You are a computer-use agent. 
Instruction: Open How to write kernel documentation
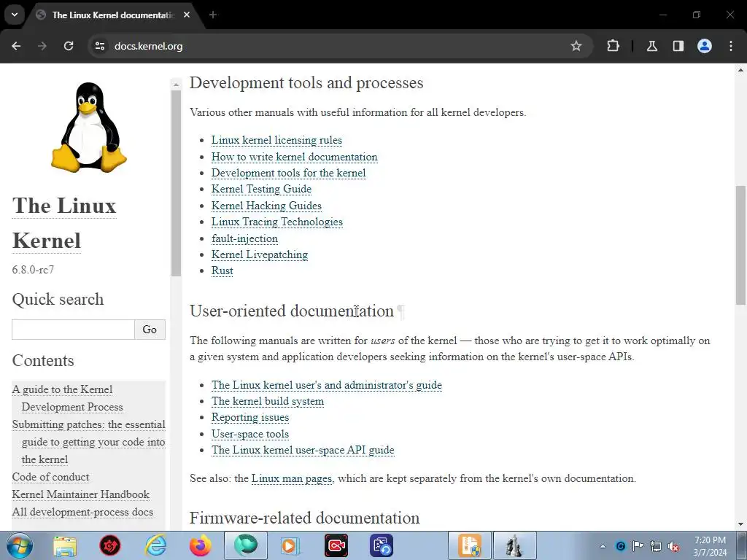point(295,157)
